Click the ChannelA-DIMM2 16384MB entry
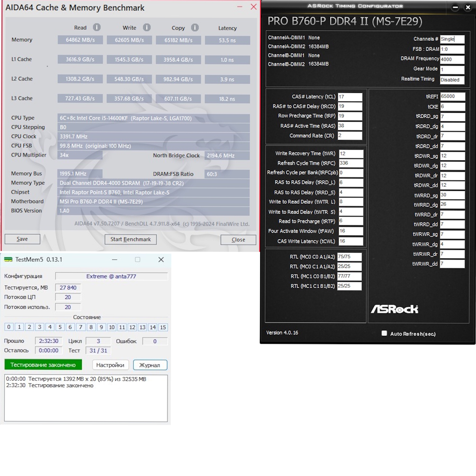 click(x=298, y=47)
